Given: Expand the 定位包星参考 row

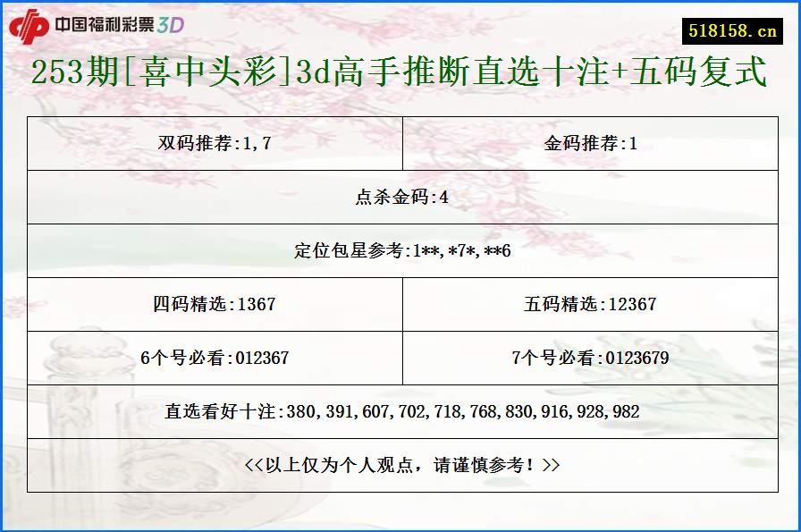Looking at the screenshot, I should tap(401, 250).
